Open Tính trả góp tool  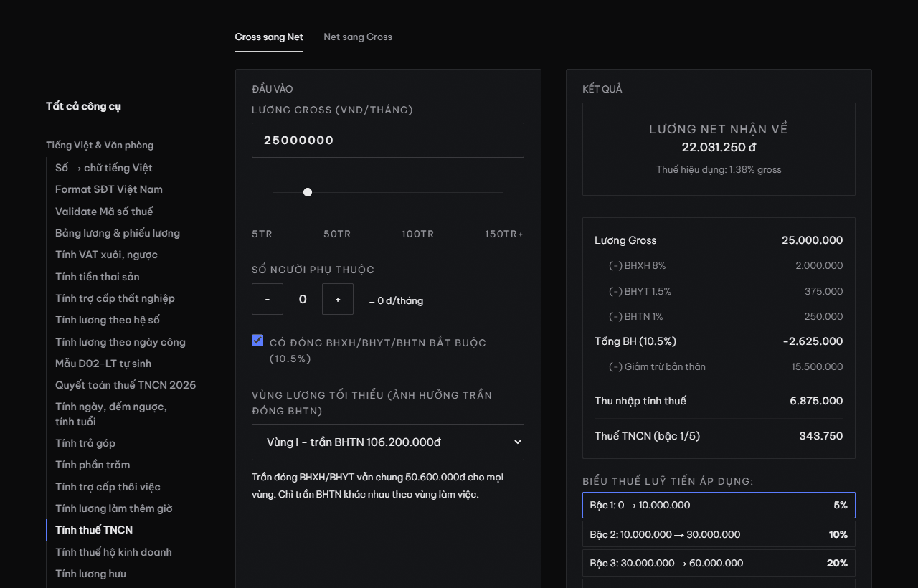[85, 443]
